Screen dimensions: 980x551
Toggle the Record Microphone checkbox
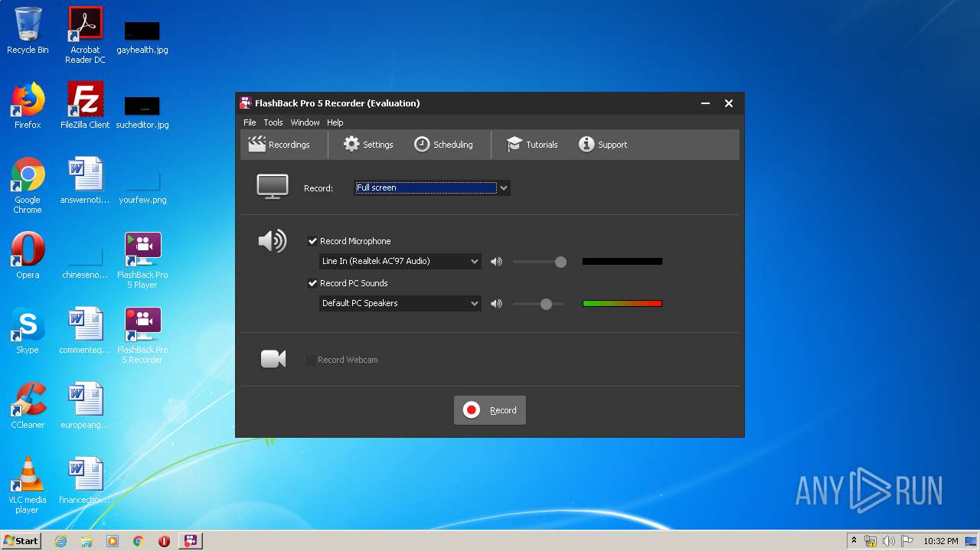pos(312,241)
